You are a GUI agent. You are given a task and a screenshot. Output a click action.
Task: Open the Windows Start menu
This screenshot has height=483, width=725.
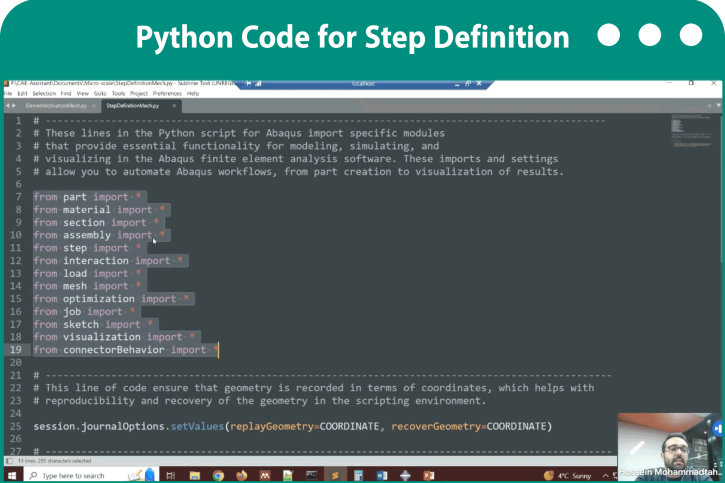[12, 475]
